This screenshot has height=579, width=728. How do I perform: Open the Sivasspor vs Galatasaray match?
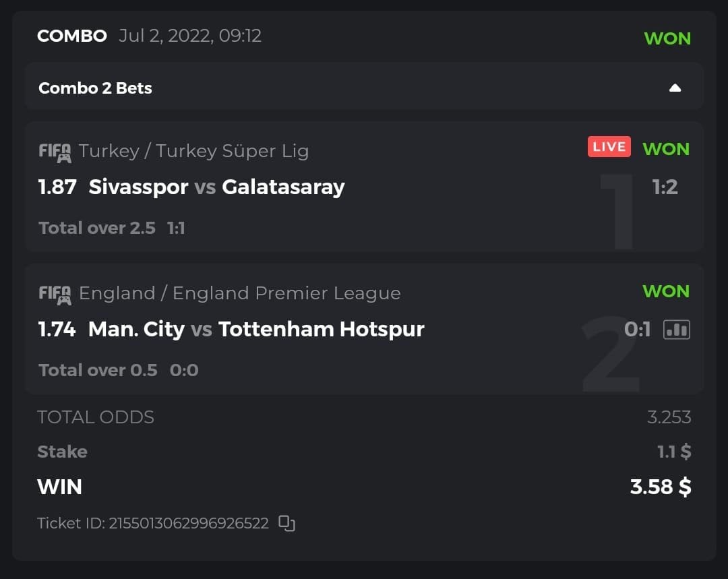pos(216,187)
